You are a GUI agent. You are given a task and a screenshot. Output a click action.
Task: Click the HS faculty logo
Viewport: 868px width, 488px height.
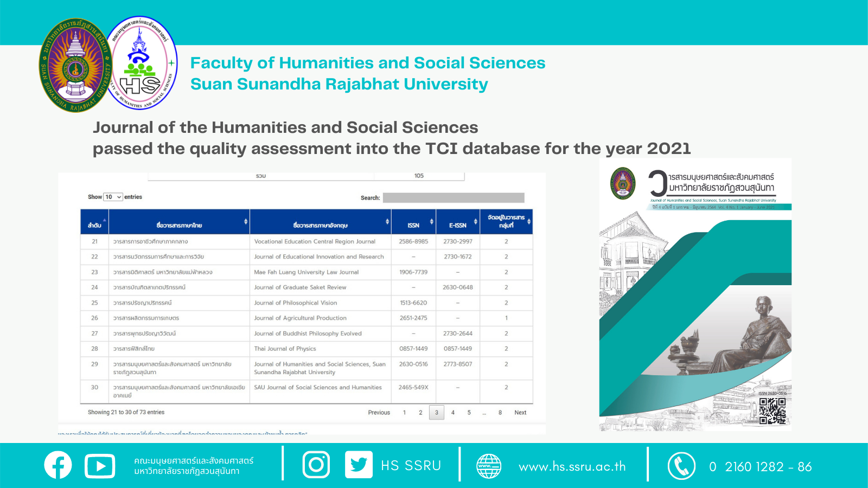click(x=142, y=63)
